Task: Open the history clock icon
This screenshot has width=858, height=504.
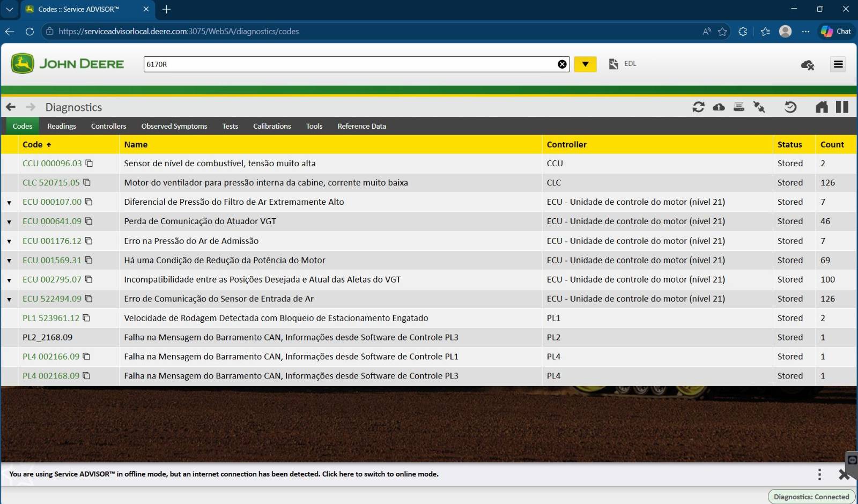Action: coord(790,107)
